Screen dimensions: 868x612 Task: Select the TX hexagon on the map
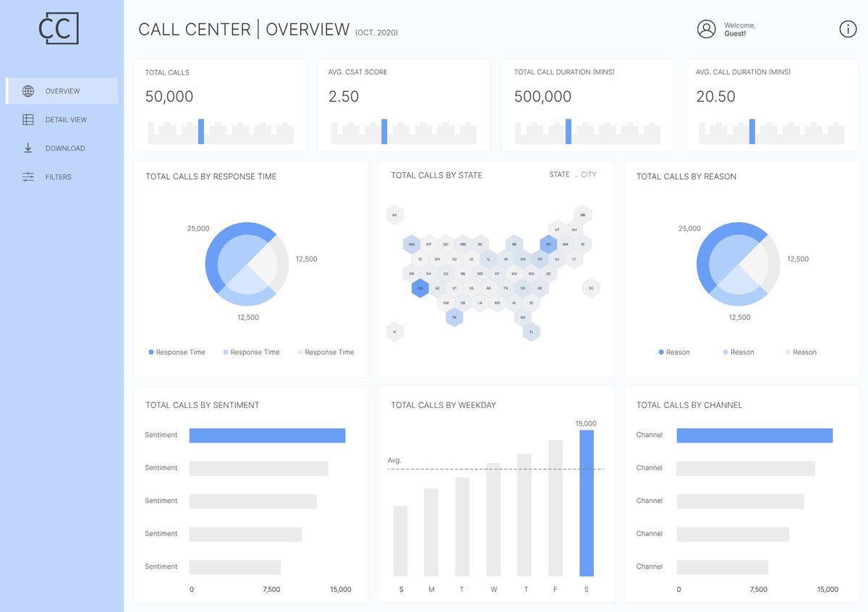(454, 317)
